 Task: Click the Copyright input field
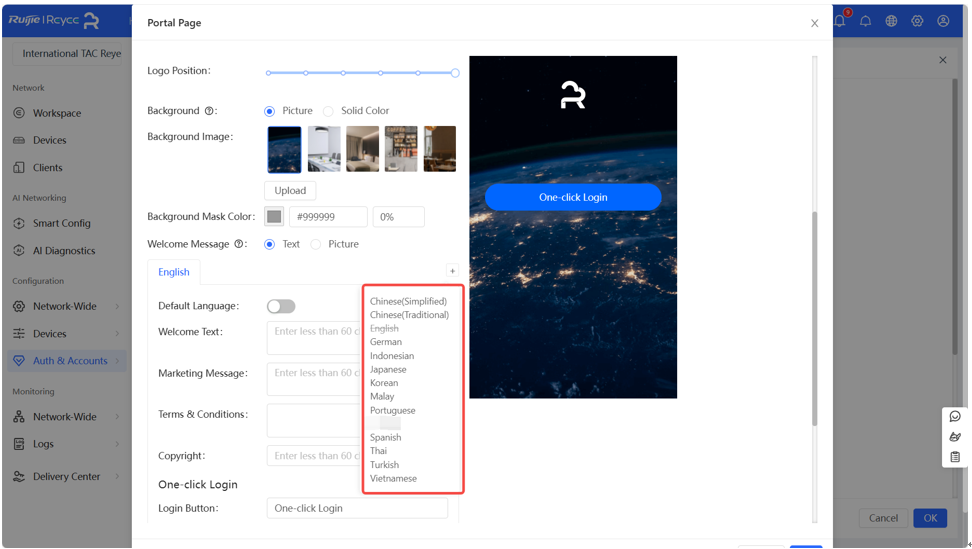click(x=314, y=455)
